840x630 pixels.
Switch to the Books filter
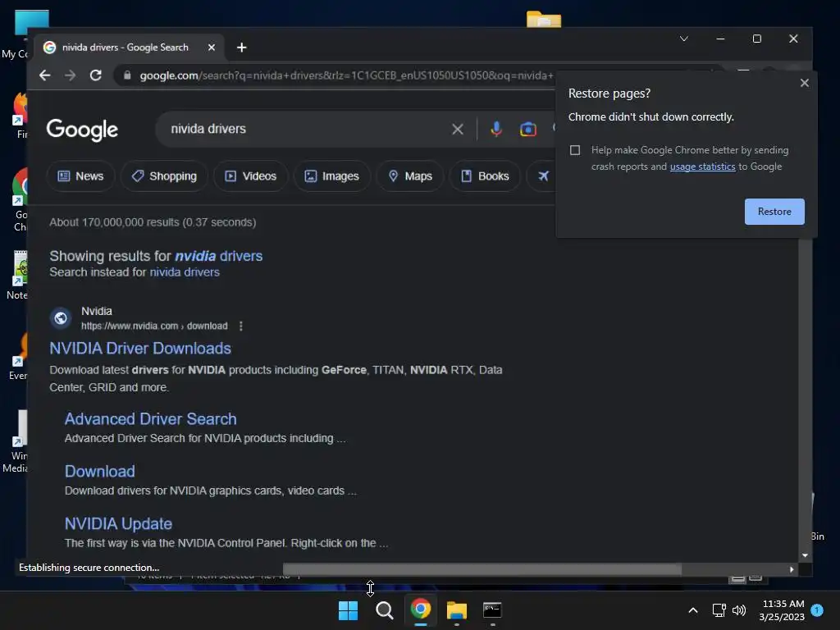coord(485,176)
